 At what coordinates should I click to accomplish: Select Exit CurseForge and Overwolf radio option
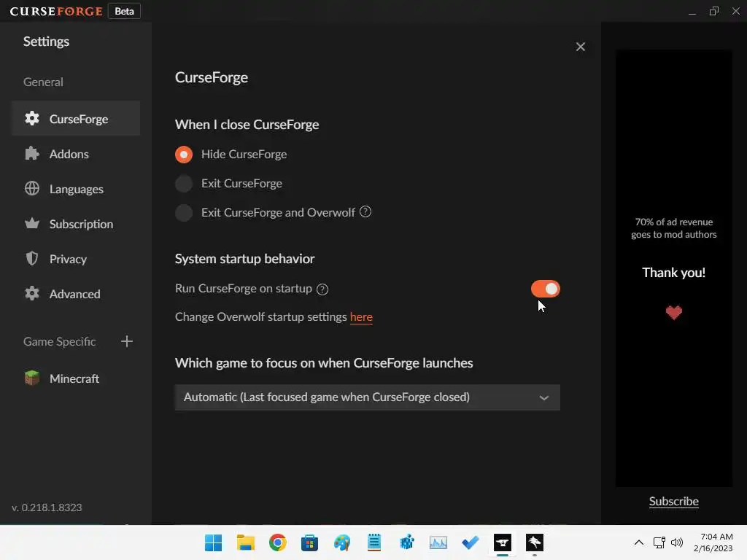tap(183, 212)
